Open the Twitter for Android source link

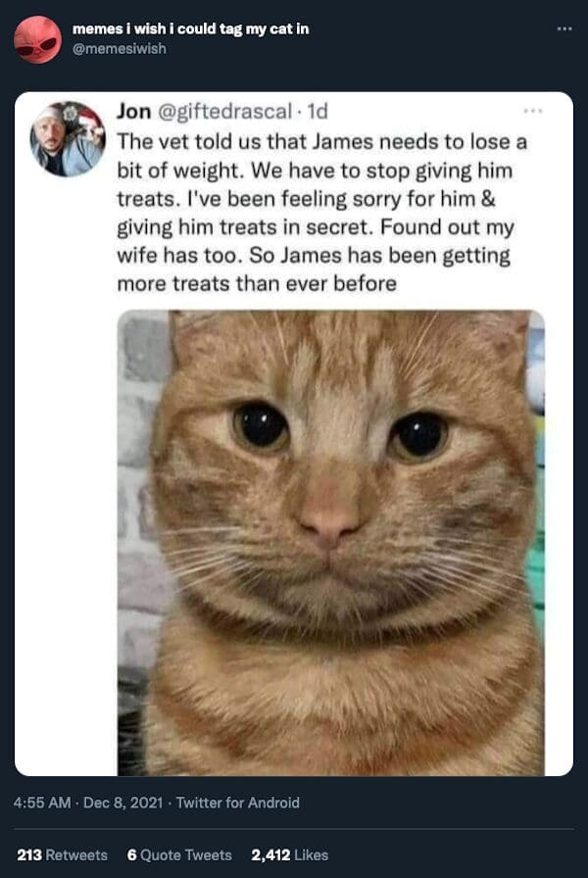pos(238,803)
